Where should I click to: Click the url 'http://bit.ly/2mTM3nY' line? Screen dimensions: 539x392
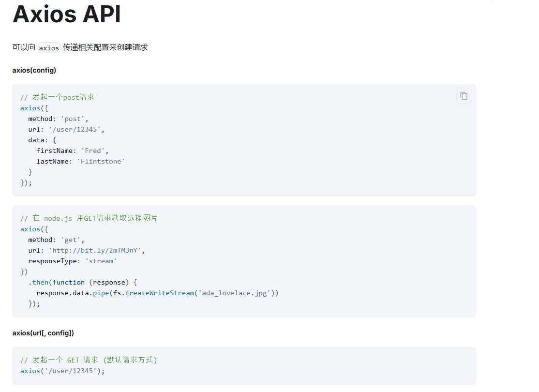point(86,250)
